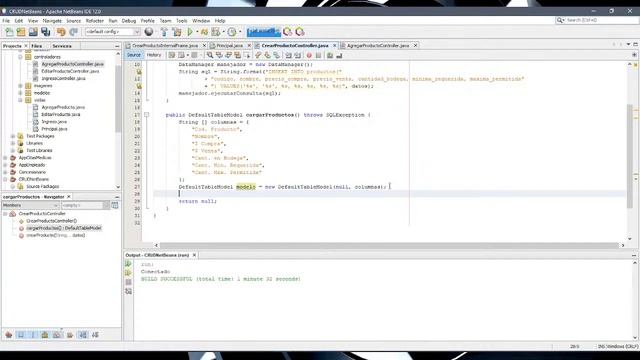Open the Navigate menu
640x360 pixels.
point(52,20)
